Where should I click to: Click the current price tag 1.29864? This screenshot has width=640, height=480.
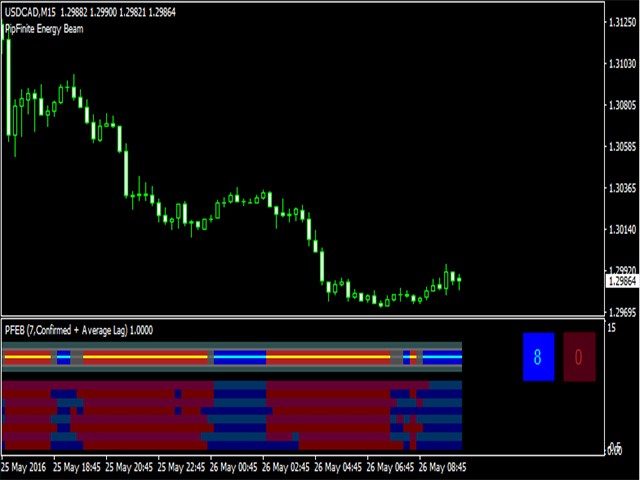click(622, 281)
